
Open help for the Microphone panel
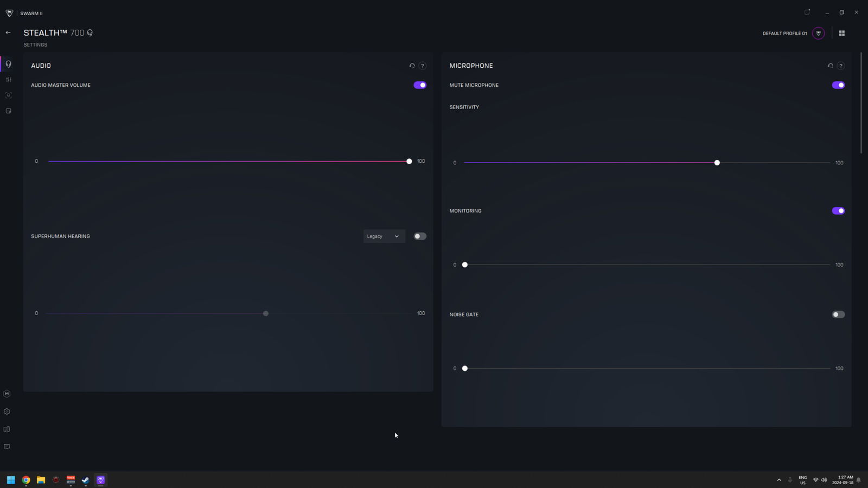(x=841, y=66)
